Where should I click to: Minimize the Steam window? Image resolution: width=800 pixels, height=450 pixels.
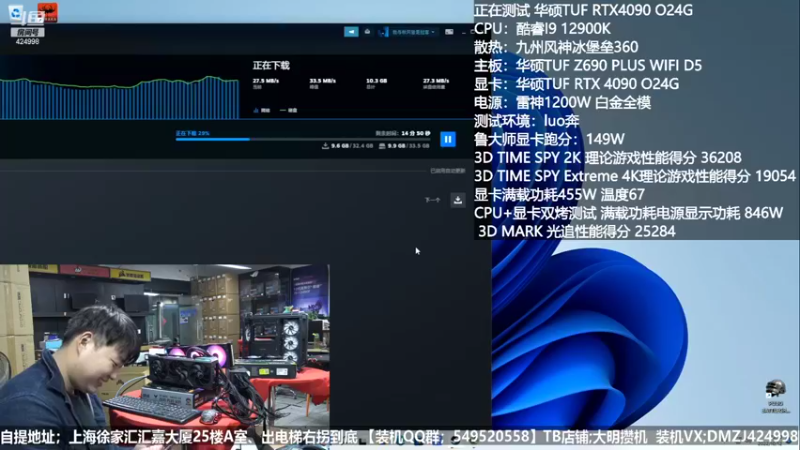click(464, 32)
